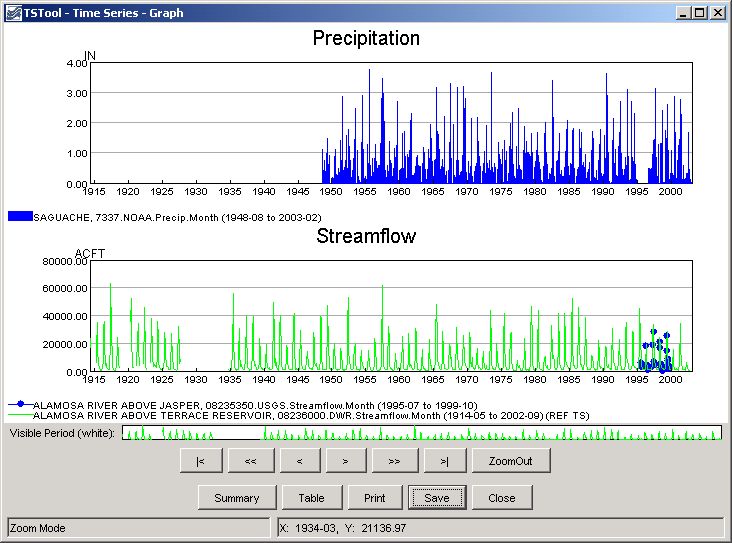Print the graph

pyautogui.click(x=374, y=498)
